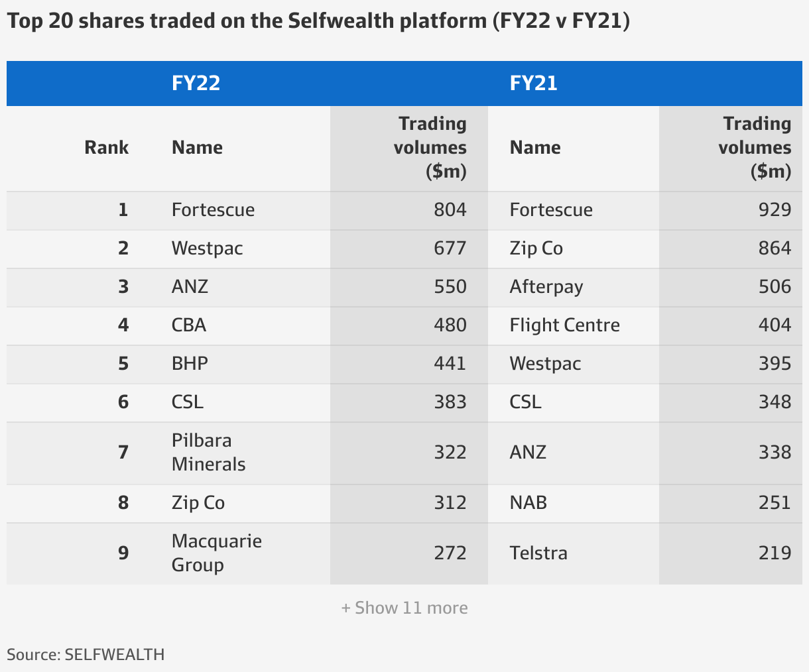Click the Telstra cell

tap(538, 553)
